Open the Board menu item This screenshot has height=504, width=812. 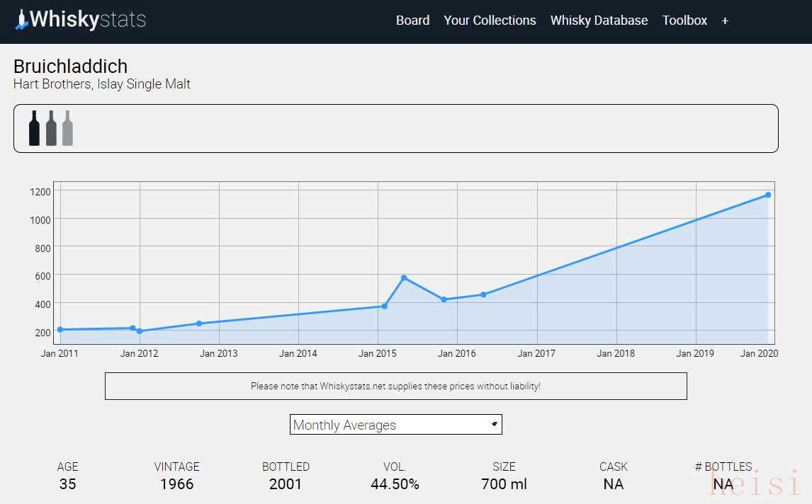tap(412, 21)
